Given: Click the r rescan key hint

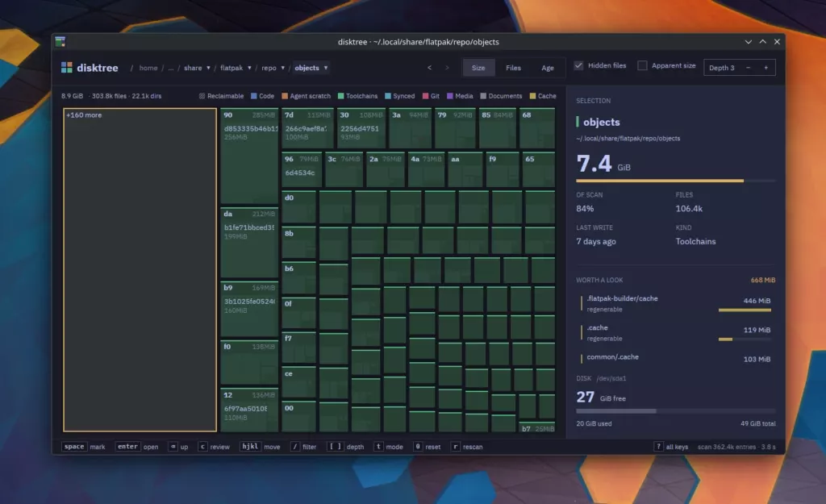Looking at the screenshot, I should (x=467, y=447).
